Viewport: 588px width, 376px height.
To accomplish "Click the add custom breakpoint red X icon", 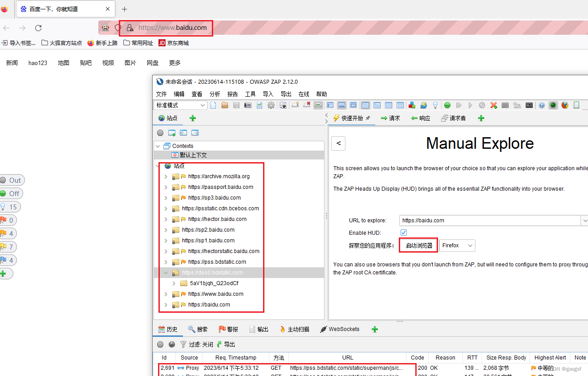I will 494,105.
